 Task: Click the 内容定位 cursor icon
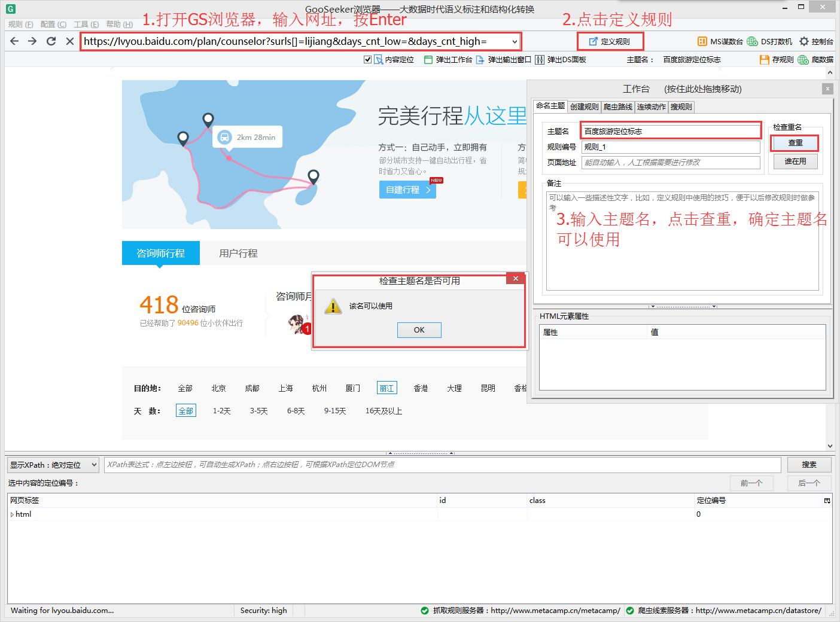(378, 59)
